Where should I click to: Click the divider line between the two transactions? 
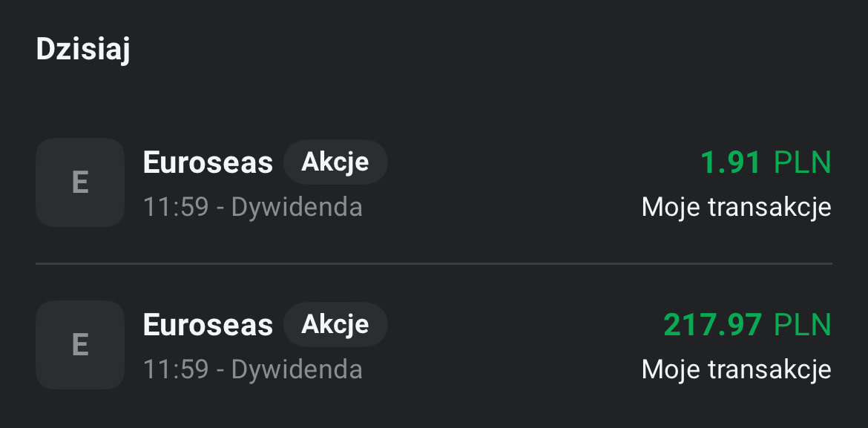tap(434, 263)
